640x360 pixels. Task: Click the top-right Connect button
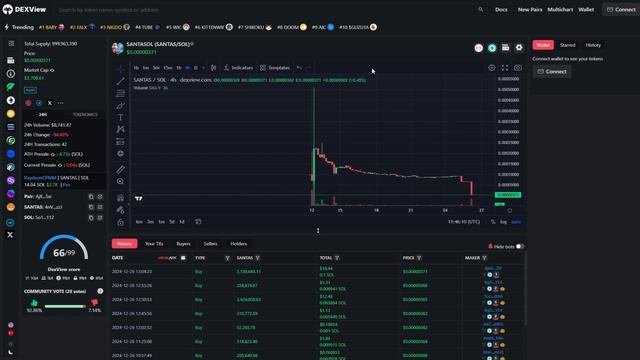[621, 9]
